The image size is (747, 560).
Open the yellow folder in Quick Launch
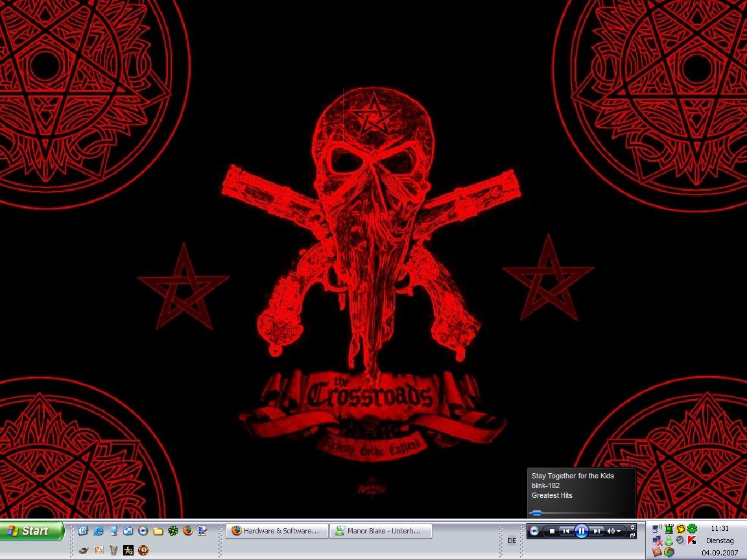pyautogui.click(x=158, y=531)
